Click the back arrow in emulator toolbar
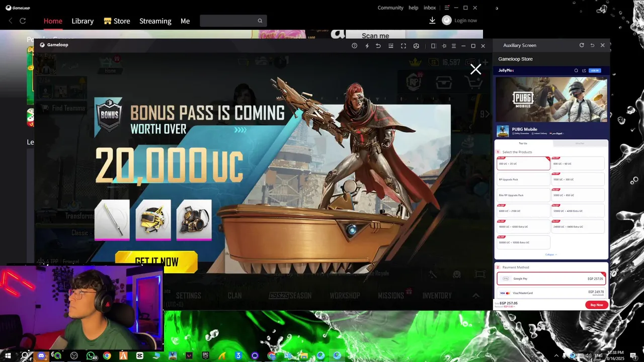 (x=378, y=46)
